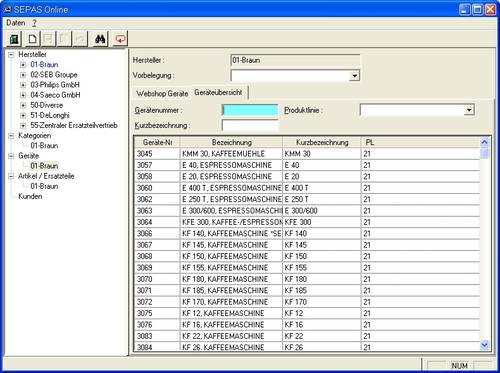Expand the 01-Braun node under Hersteller

point(23,65)
